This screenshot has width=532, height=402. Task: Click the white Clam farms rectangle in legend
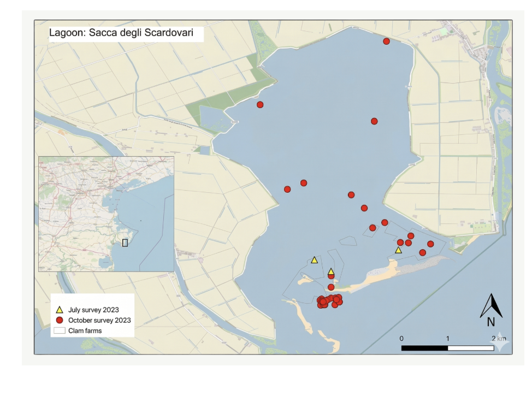[60, 330]
